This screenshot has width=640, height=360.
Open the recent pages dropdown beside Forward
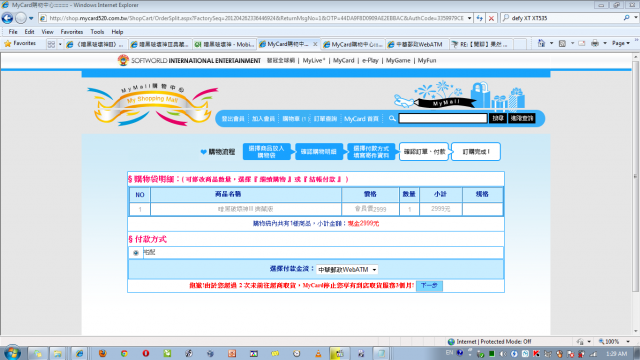coord(31,18)
